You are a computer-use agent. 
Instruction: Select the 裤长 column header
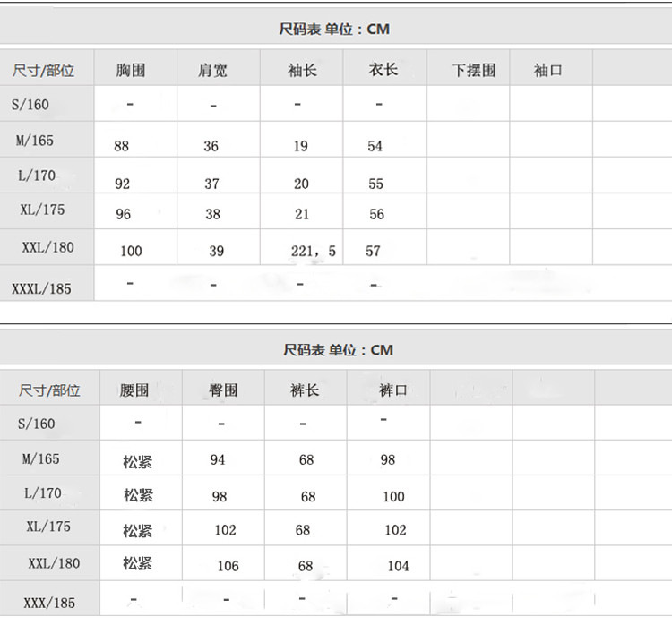(x=305, y=390)
